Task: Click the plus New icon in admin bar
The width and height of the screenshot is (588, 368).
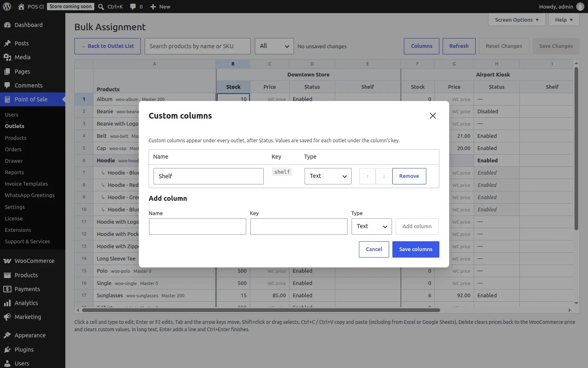Action: pos(153,7)
